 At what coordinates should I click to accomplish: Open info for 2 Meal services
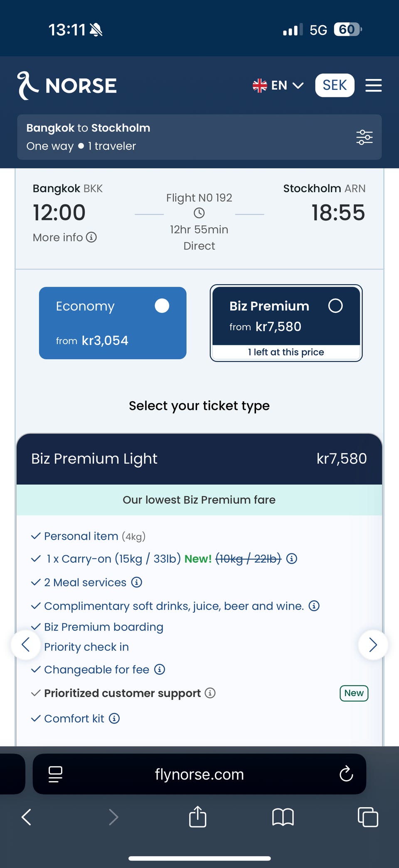click(x=137, y=582)
